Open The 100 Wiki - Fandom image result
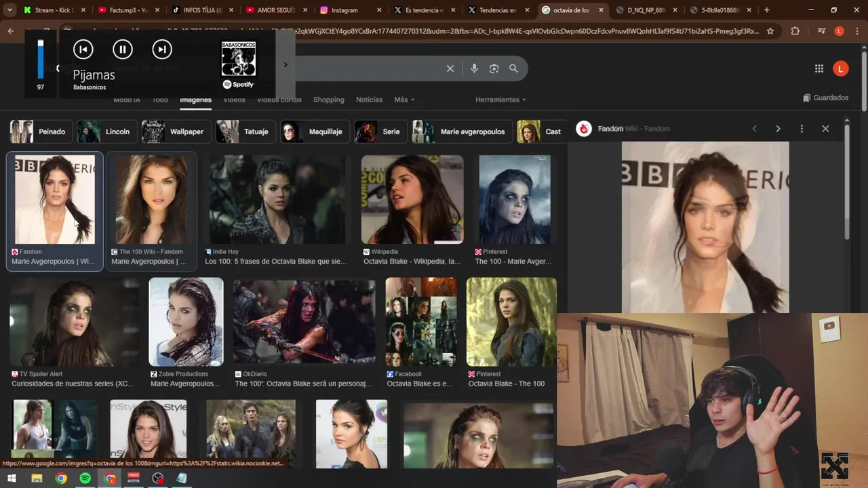This screenshot has height=488, width=868. [152, 199]
